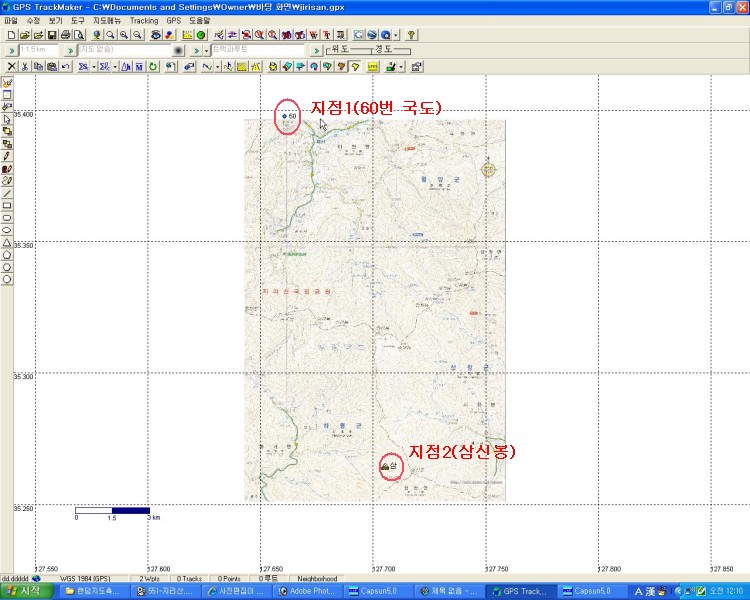
Task: Open the 파일 menu
Action: tap(11, 21)
